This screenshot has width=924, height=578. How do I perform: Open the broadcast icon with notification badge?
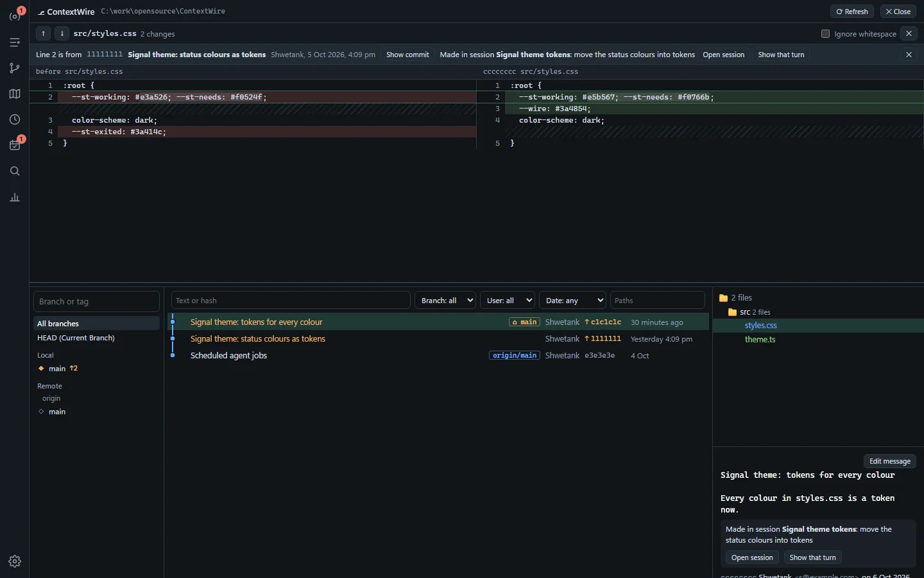[15, 16]
